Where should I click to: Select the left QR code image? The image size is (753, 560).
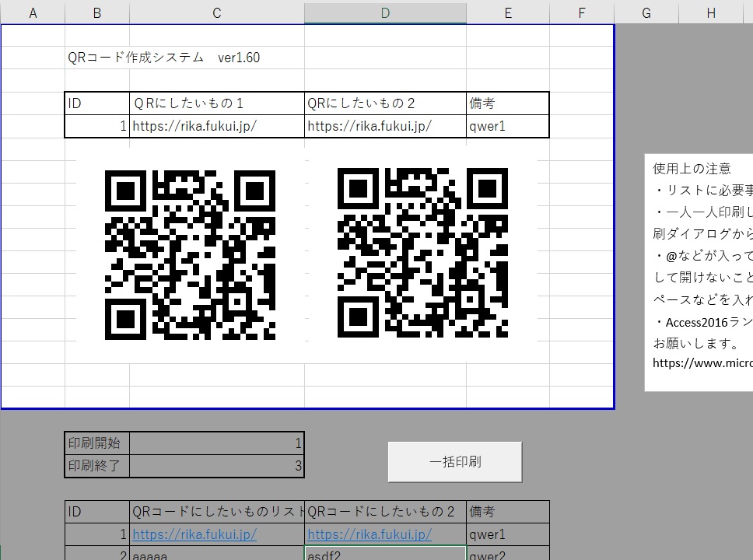pos(190,255)
